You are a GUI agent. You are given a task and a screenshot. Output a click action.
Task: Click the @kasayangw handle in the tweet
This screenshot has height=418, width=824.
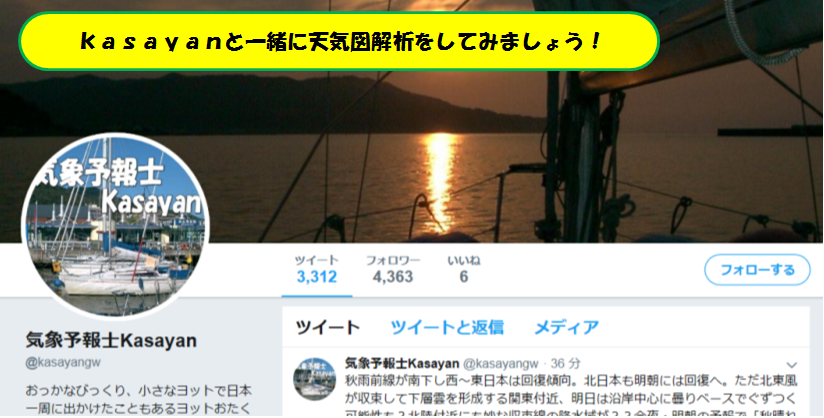click(500, 363)
